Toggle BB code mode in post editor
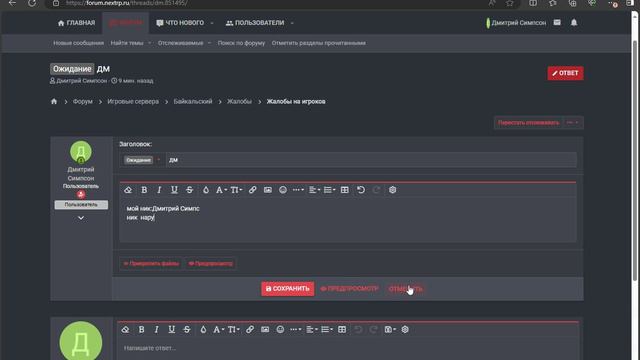 393,190
